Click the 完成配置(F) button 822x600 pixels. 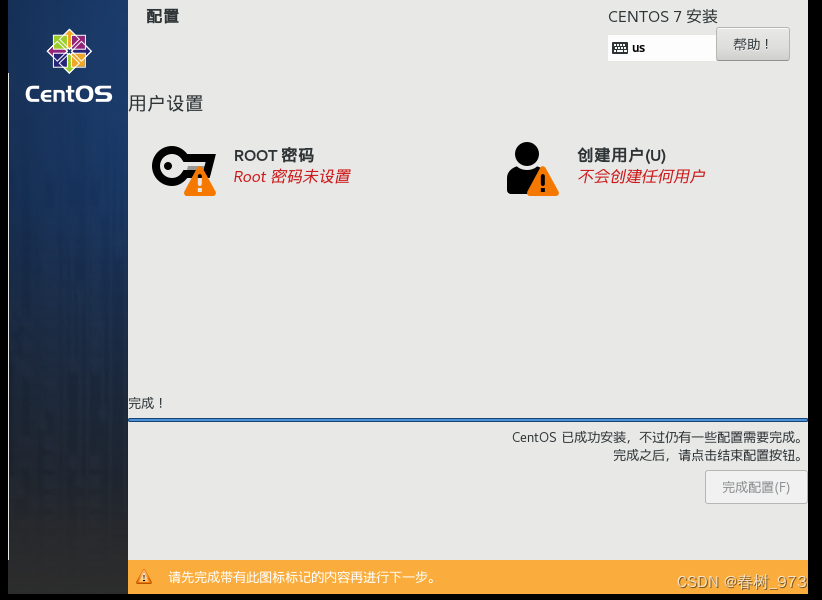[755, 487]
